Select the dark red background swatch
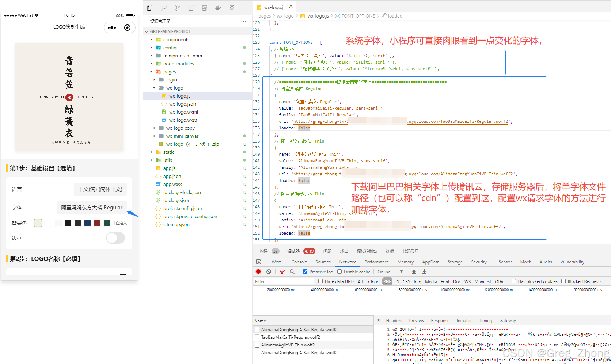The width and height of the screenshot is (611, 364). click(97, 223)
